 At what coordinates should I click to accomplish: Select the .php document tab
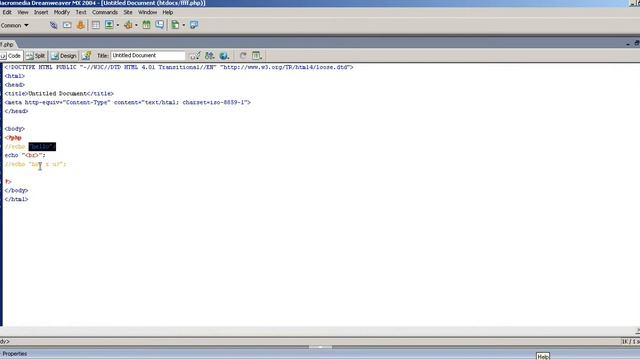click(7, 44)
